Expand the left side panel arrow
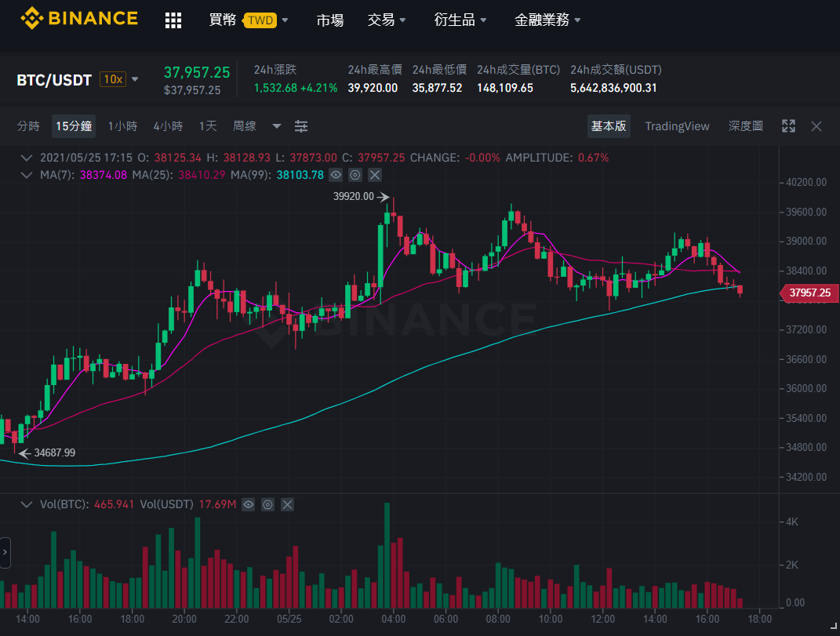Screen dimensions: 840x636 pos(5,552)
